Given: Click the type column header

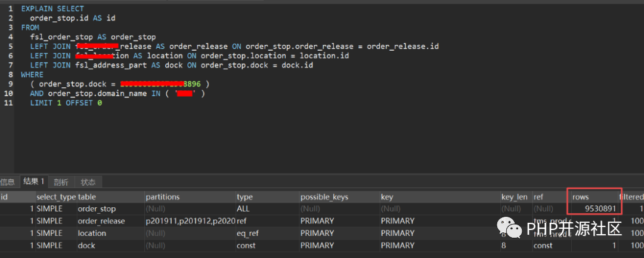Looking at the screenshot, I should pos(267,196).
